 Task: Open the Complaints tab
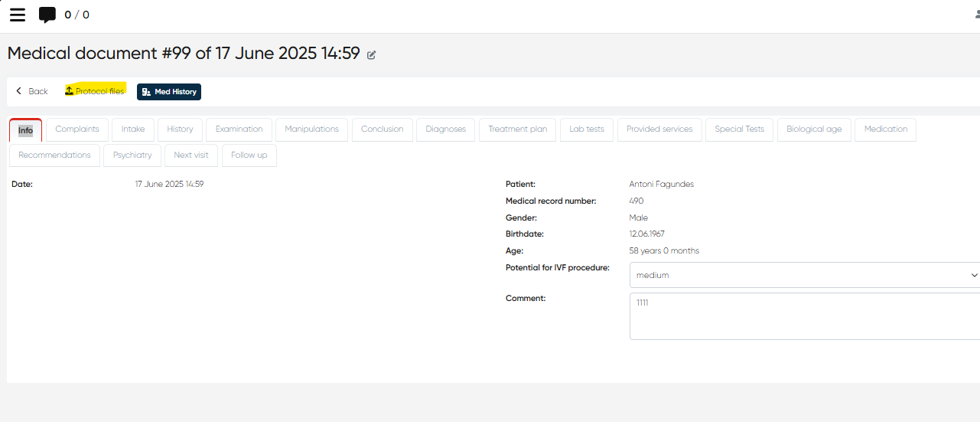click(x=77, y=129)
